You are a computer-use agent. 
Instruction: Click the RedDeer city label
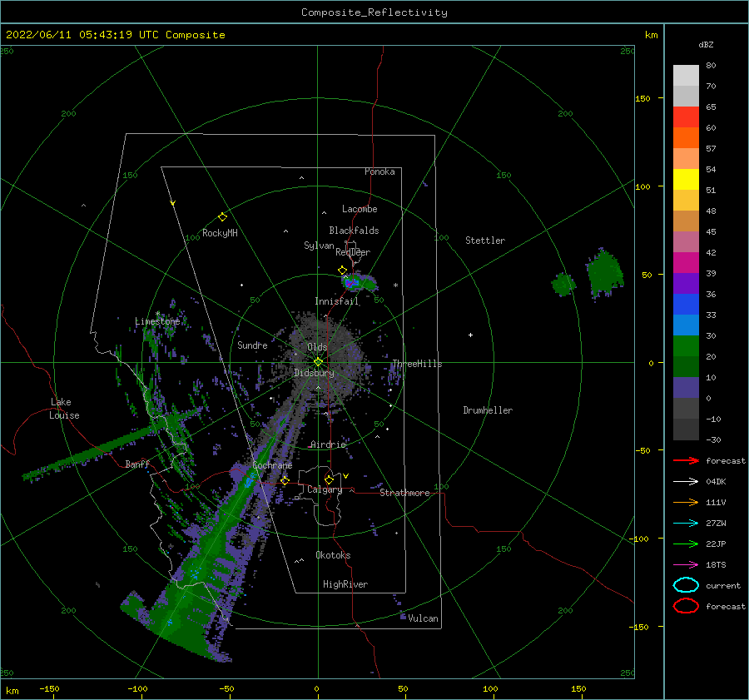coord(353,252)
